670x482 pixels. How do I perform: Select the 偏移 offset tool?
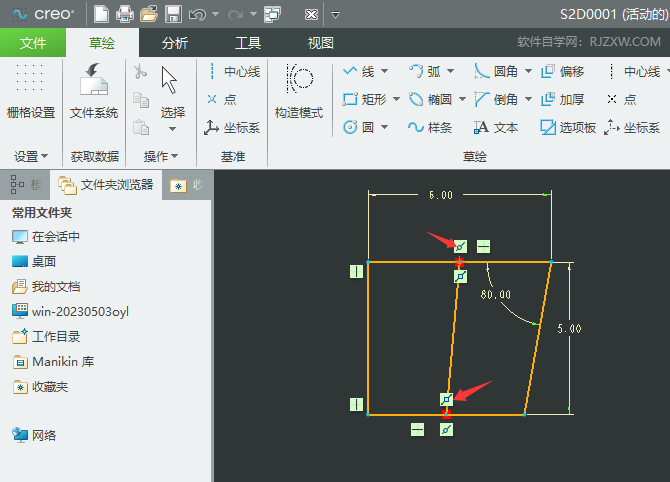pyautogui.click(x=563, y=71)
